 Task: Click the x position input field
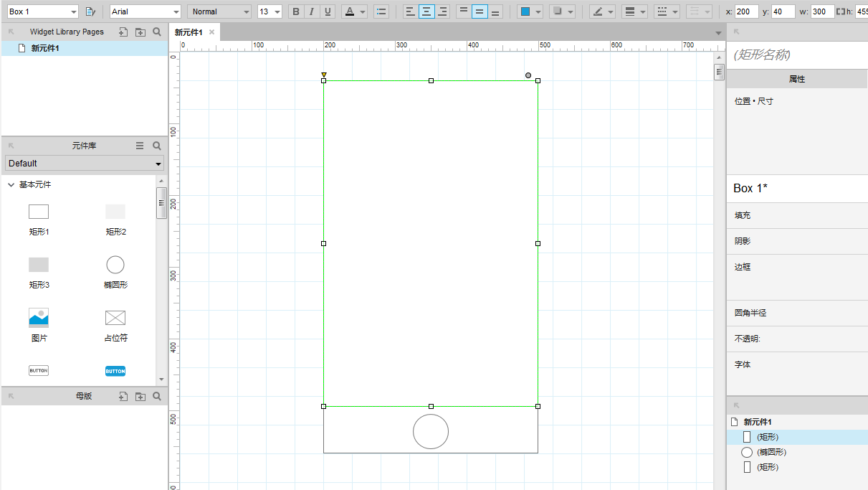(x=746, y=11)
